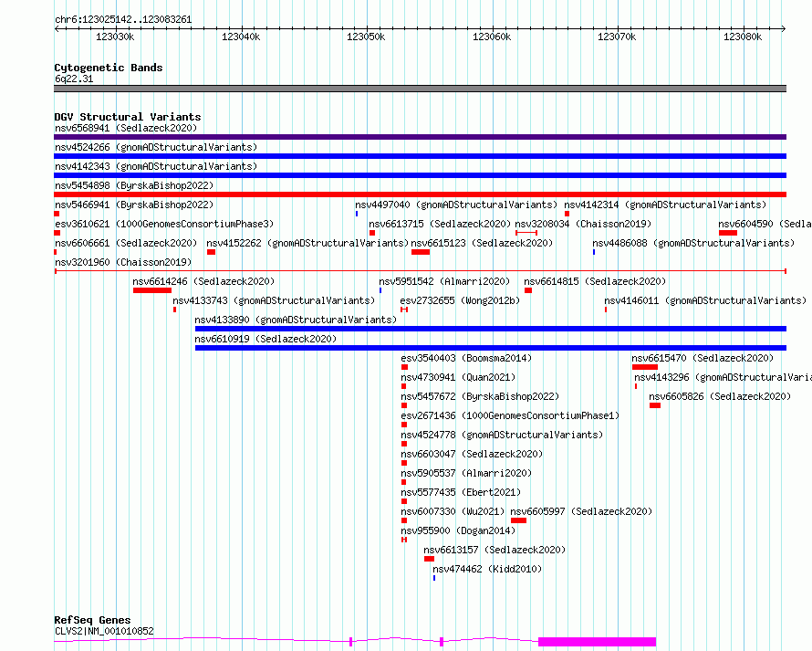Select the thin nsv3201960 Chaisson2019 line feature
The height and width of the screenshot is (651, 812).
pyautogui.click(x=420, y=271)
